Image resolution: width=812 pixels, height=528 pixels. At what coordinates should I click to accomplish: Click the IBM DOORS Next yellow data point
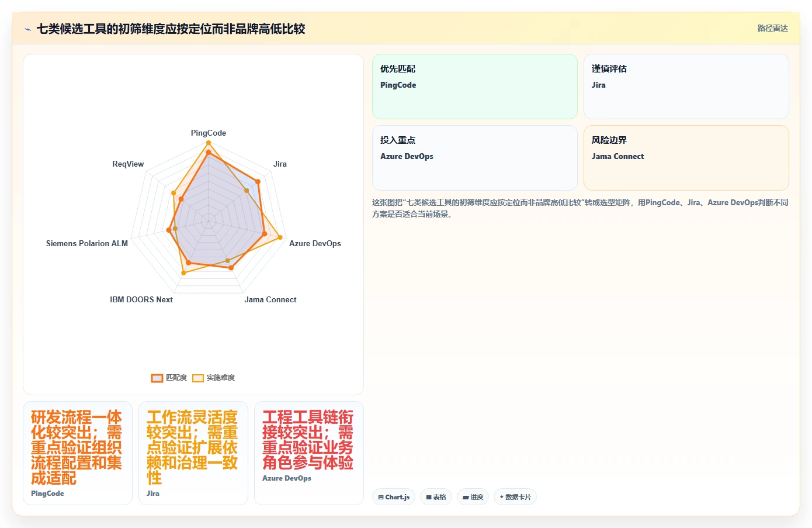click(184, 272)
